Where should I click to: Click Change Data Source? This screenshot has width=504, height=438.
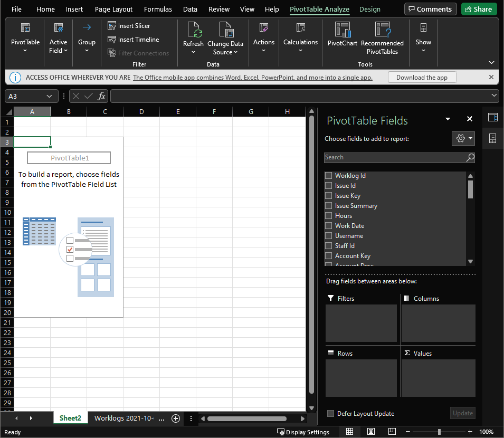point(226,36)
